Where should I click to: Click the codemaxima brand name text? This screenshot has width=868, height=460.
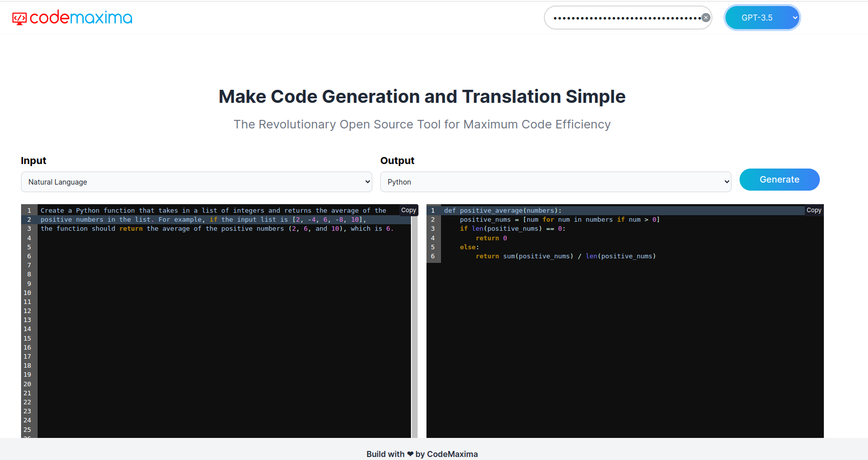click(x=81, y=18)
